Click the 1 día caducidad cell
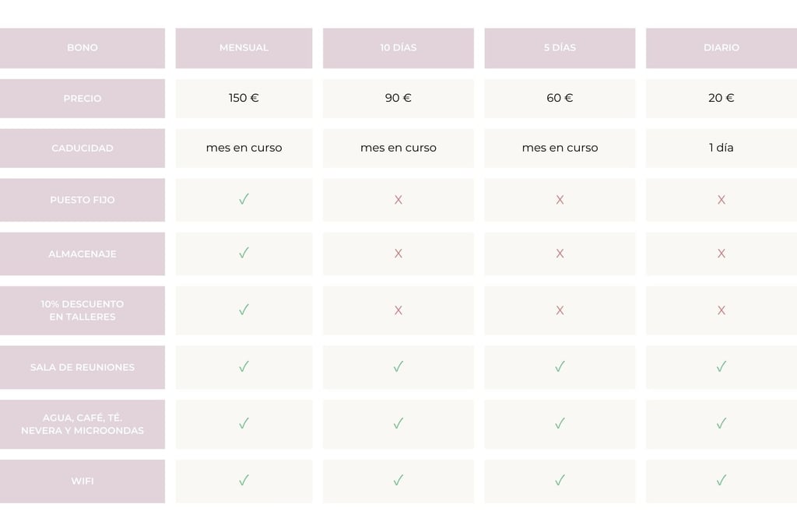The image size is (797, 532). coord(722,149)
